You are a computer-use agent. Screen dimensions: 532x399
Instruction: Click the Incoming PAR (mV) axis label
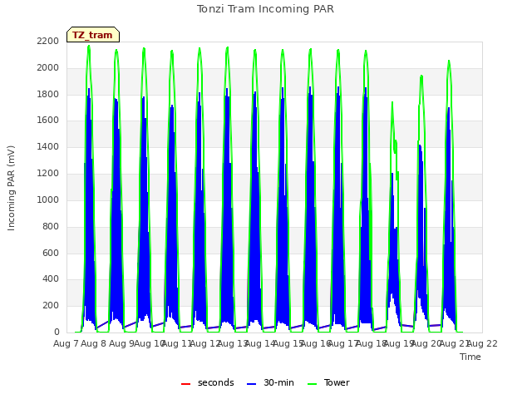(11, 189)
